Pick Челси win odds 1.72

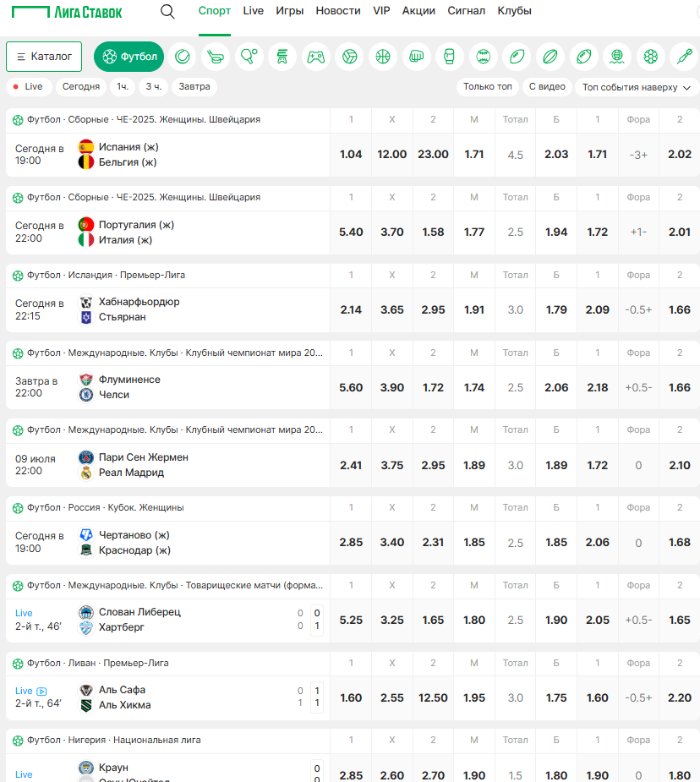433,387
